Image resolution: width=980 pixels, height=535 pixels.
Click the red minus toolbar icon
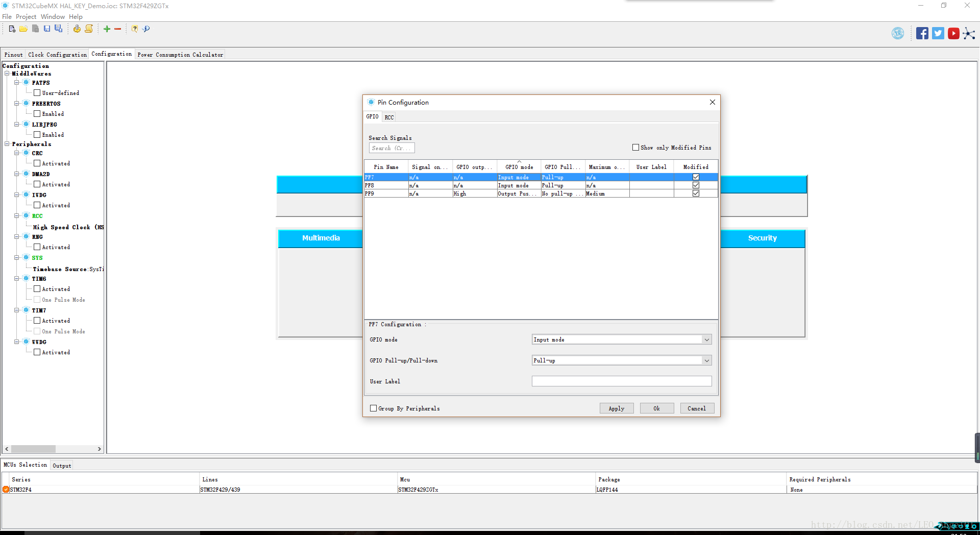coord(118,29)
